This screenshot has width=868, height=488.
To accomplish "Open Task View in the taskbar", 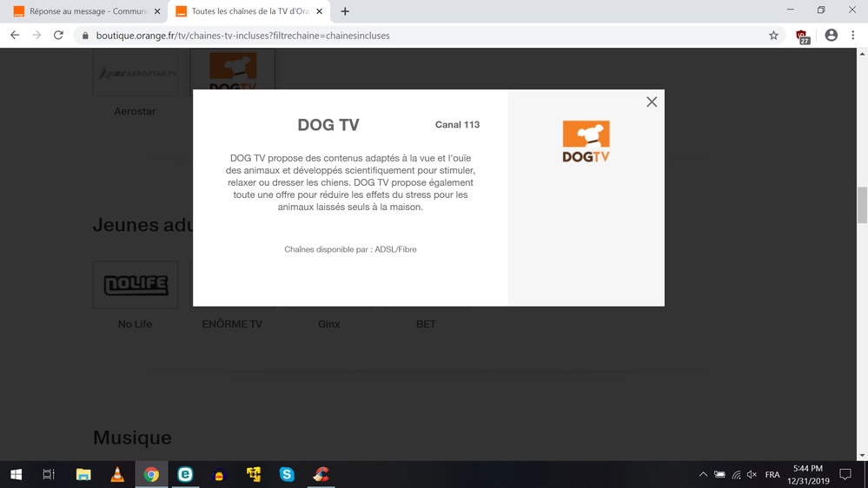I will pyautogui.click(x=49, y=474).
